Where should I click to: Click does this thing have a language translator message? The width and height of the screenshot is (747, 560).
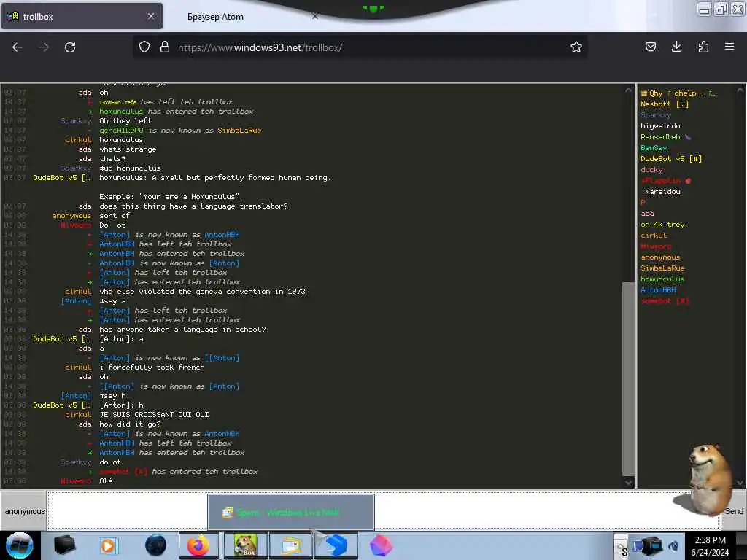pyautogui.click(x=193, y=206)
